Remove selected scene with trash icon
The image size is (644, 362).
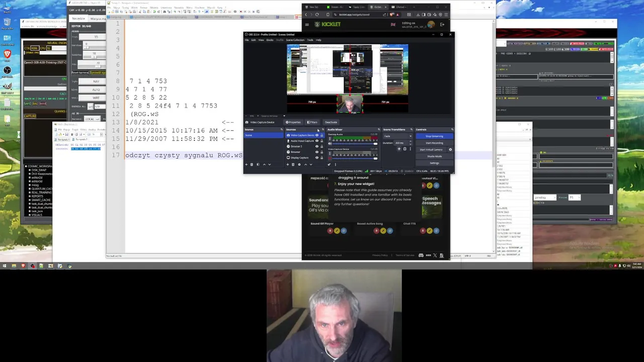[252, 164]
